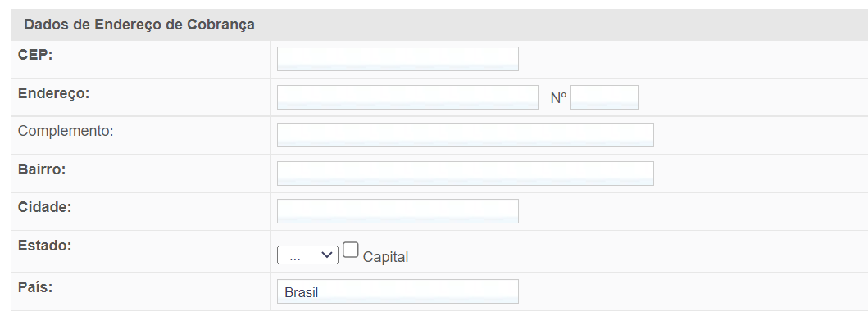Click the País field containing Brasil
Screen dimensions: 868x320
pyautogui.click(x=398, y=291)
